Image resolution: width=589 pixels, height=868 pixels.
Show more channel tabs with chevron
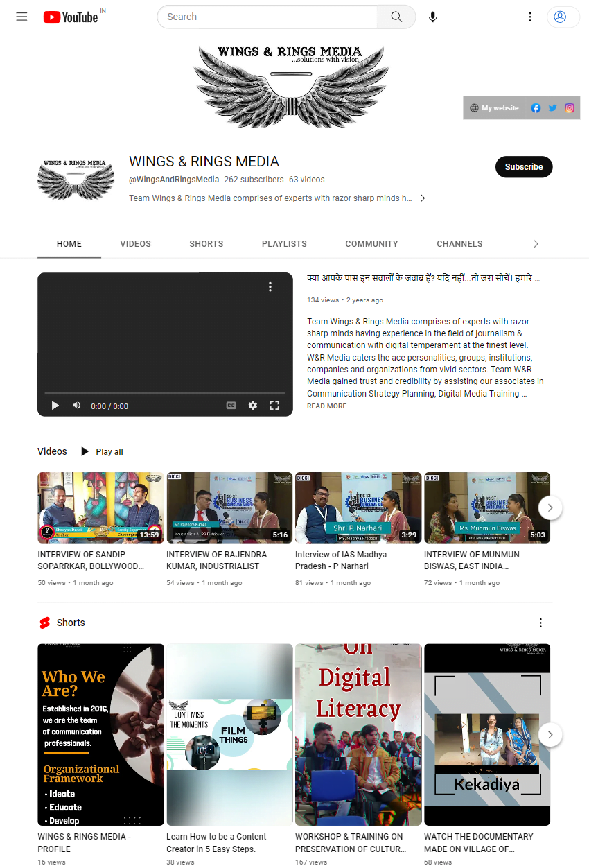click(536, 244)
